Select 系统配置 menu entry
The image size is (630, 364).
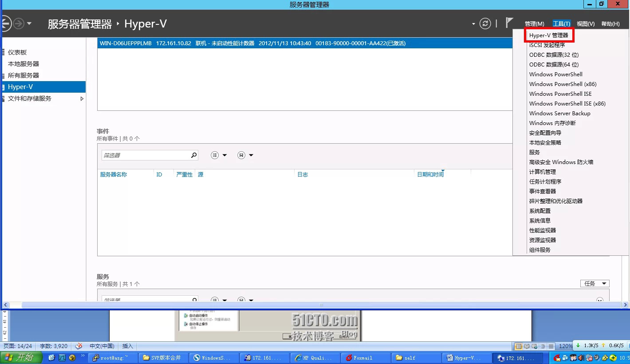(x=540, y=211)
